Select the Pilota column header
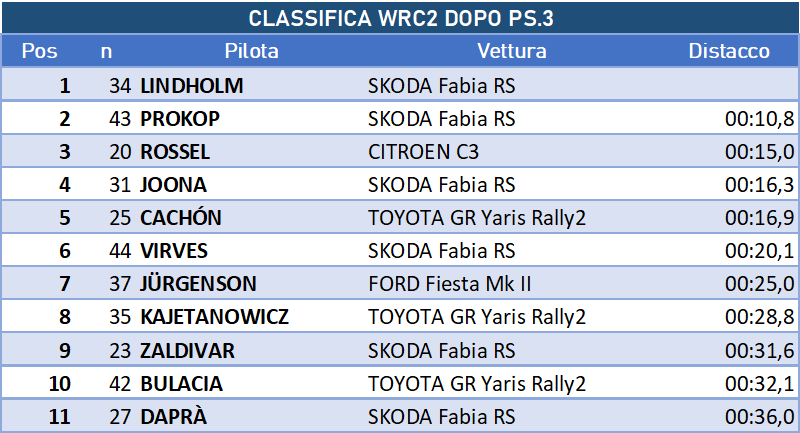 coord(252,51)
